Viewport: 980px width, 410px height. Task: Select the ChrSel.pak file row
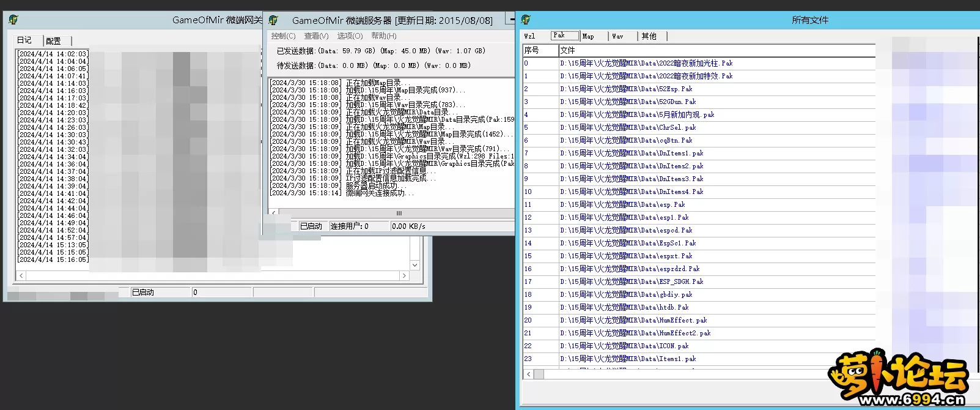[699, 127]
